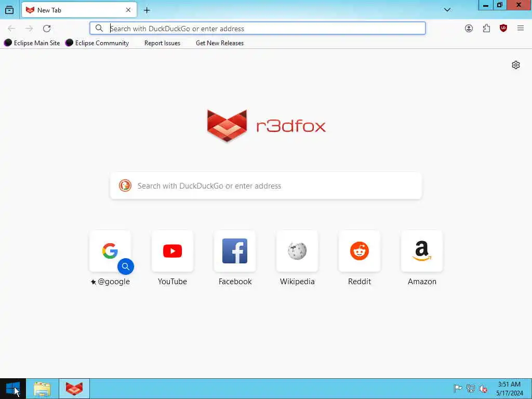Image resolution: width=532 pixels, height=399 pixels.
Task: Open Action Center flag tray icon
Action: click(x=458, y=388)
